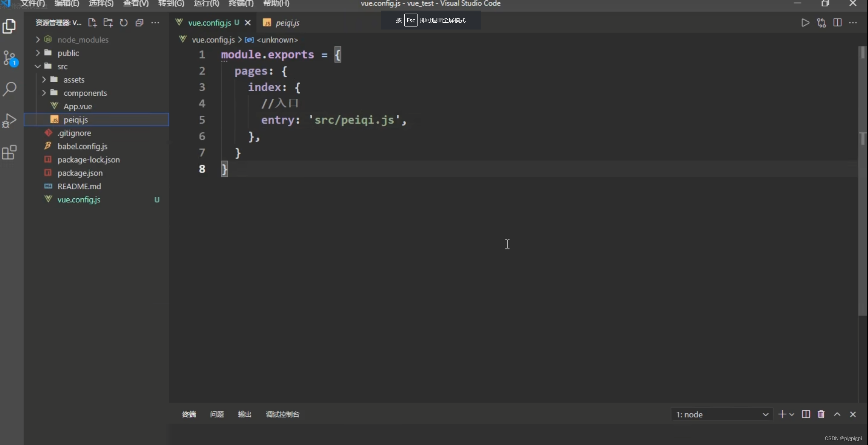
Task: Split the terminal panel
Action: click(x=806, y=414)
